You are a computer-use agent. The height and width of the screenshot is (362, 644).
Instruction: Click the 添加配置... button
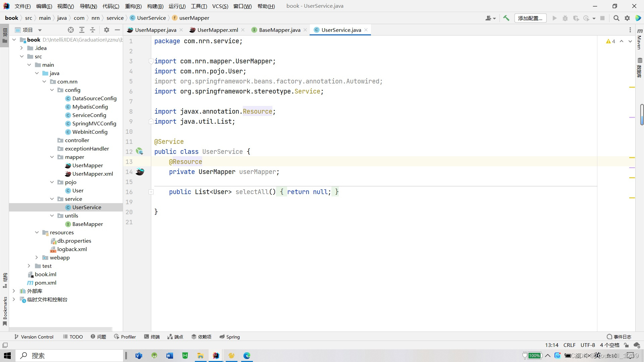[x=530, y=18]
